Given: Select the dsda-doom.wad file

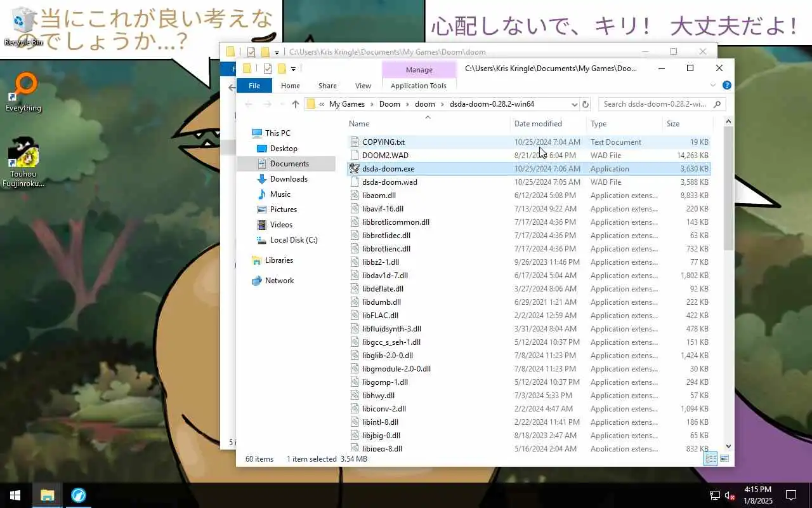Looking at the screenshot, I should pyautogui.click(x=528, y=182).
